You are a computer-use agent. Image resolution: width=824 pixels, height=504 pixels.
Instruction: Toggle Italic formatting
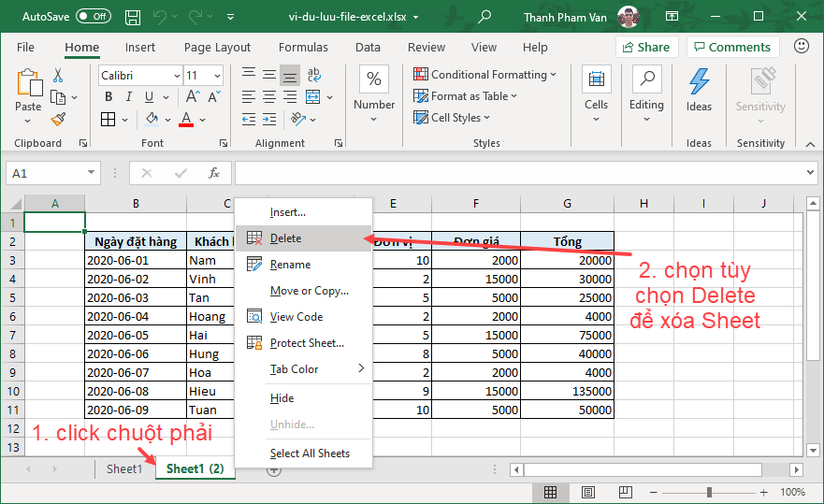point(129,96)
